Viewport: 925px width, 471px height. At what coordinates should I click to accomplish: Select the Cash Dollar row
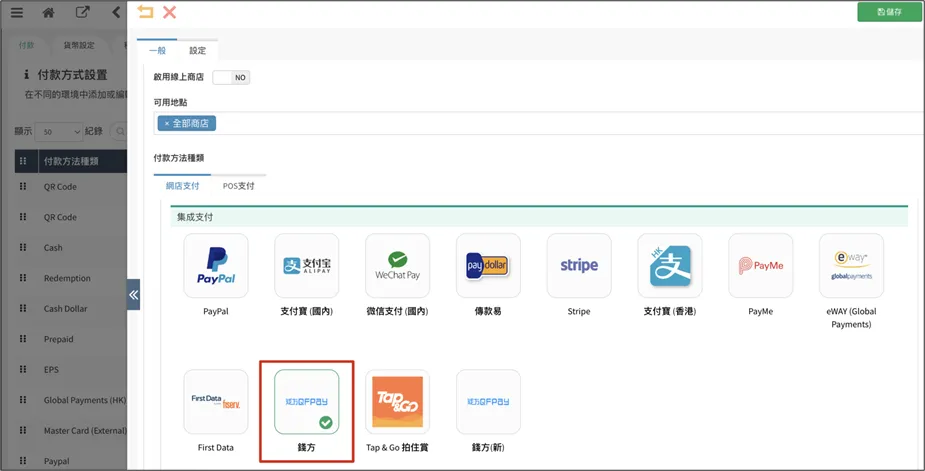click(x=71, y=309)
